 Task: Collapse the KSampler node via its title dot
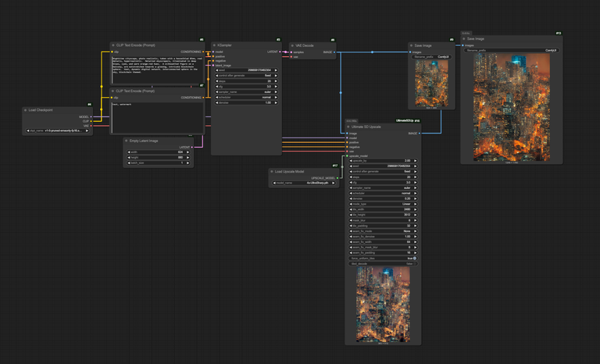pyautogui.click(x=214, y=45)
